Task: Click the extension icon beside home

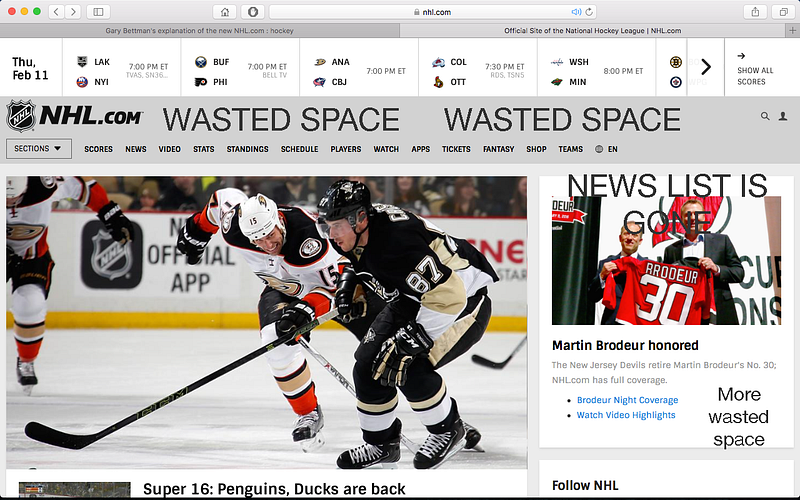Action: [253, 12]
